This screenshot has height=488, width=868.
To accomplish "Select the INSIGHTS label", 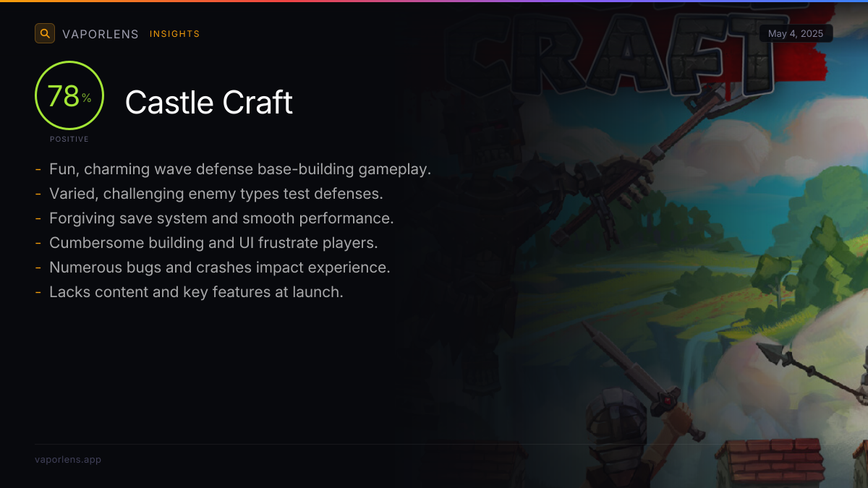I will [175, 34].
